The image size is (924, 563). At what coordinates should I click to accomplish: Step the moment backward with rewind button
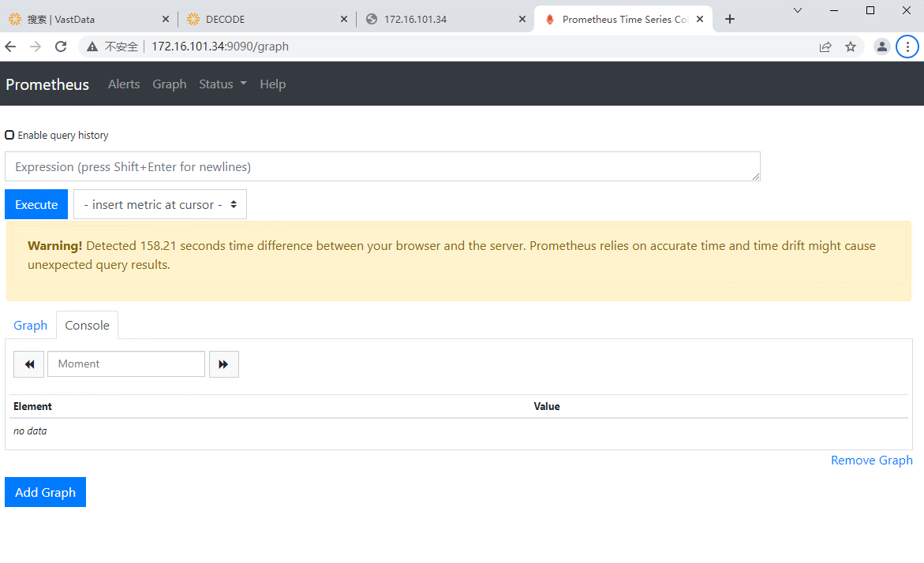click(29, 364)
